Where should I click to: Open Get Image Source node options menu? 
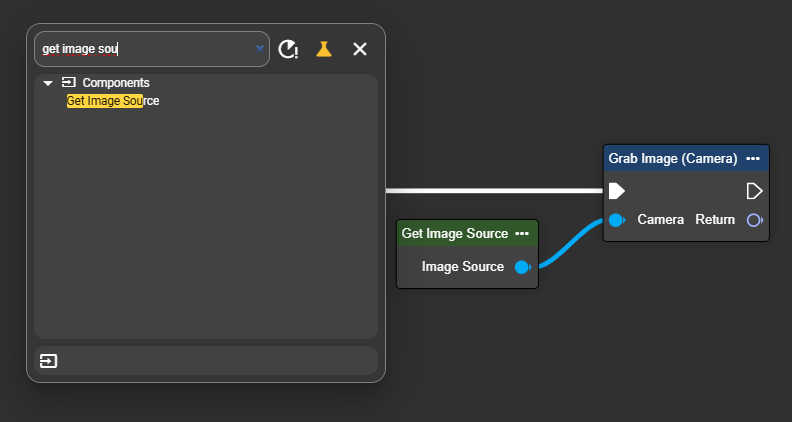(522, 234)
